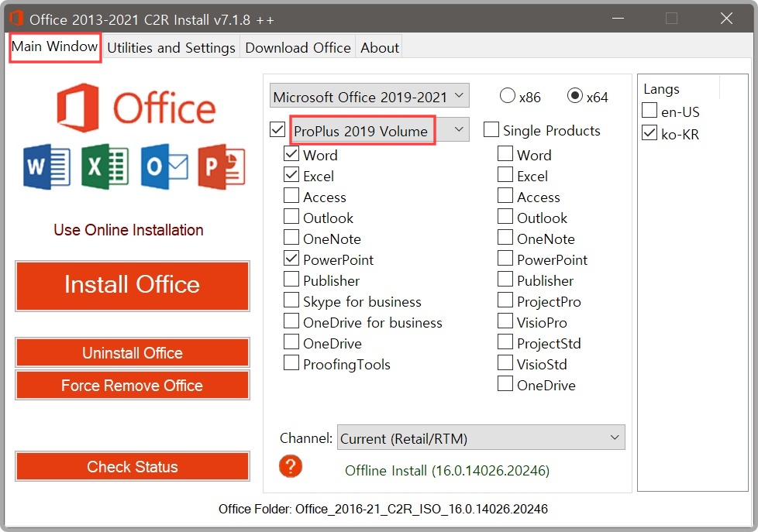The image size is (758, 532).
Task: Uncheck the ko-KR language checkbox
Action: tap(649, 132)
